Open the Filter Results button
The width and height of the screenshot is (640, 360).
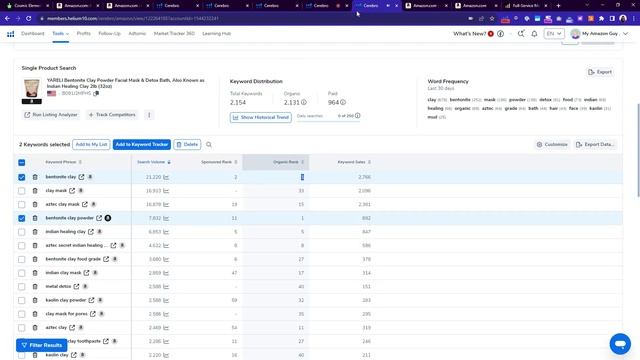[42, 345]
